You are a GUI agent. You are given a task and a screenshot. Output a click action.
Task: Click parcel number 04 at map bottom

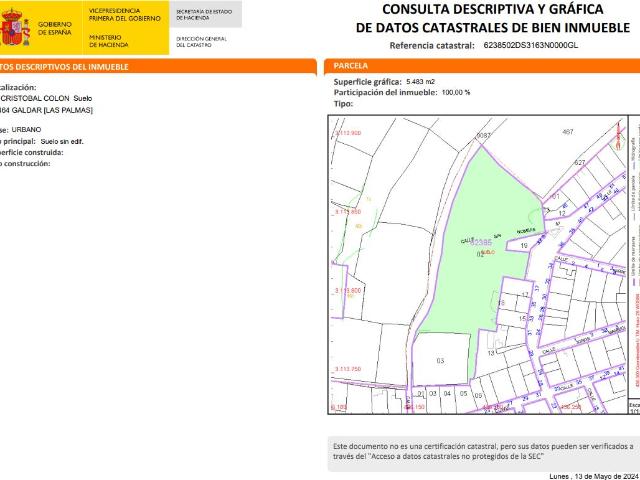click(x=447, y=393)
